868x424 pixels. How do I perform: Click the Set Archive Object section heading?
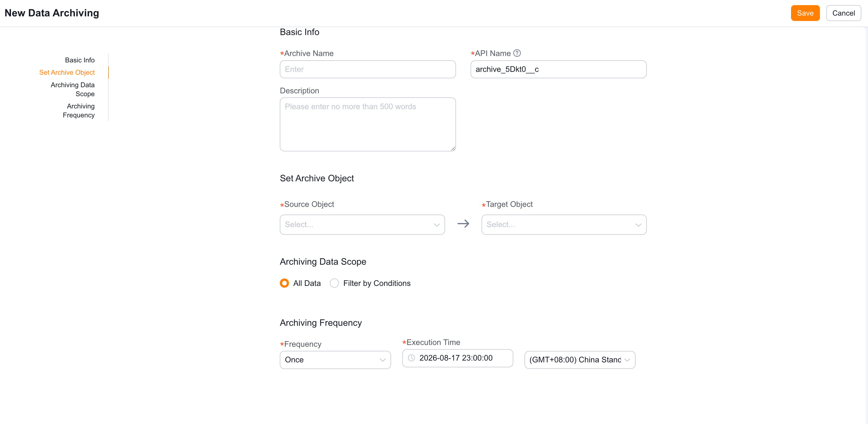[317, 178]
